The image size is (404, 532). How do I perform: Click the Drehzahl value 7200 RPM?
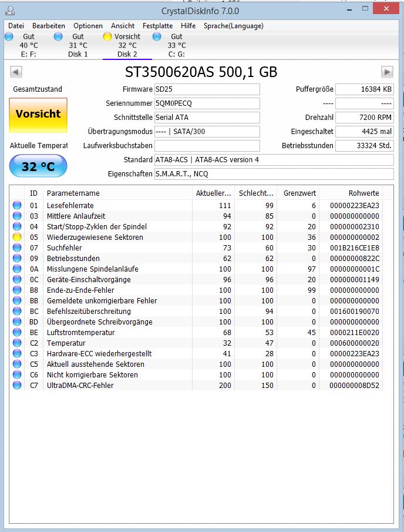click(364, 118)
